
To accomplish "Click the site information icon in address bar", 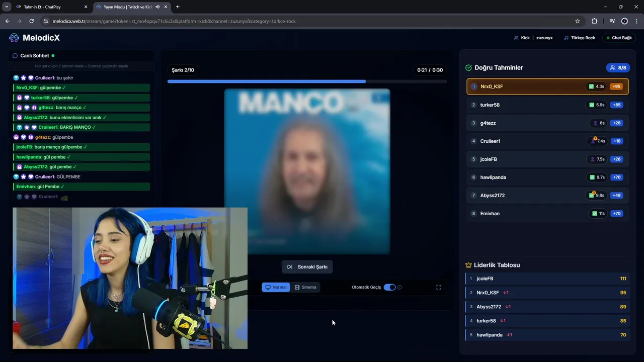I will point(46,21).
